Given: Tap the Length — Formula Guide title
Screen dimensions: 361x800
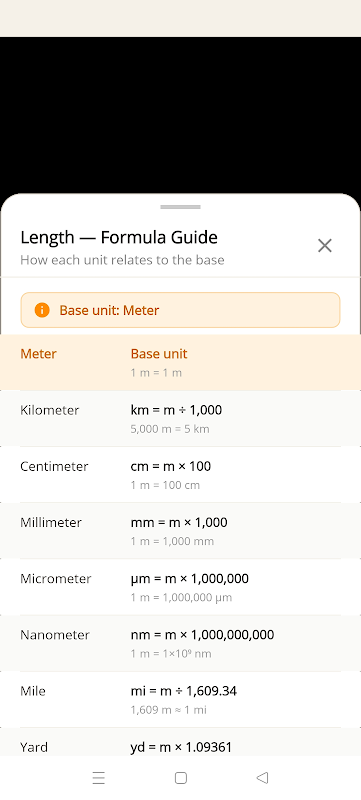Looking at the screenshot, I should pos(119,237).
